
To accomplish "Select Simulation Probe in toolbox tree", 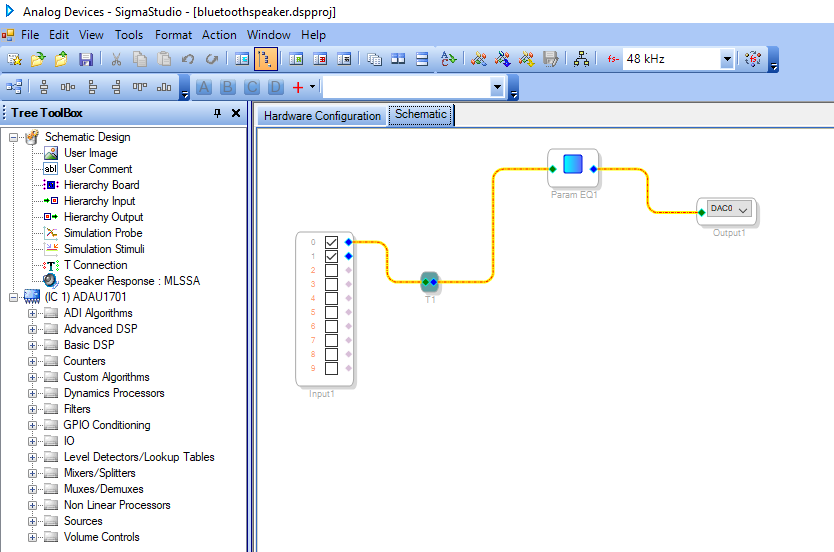I will tap(103, 233).
